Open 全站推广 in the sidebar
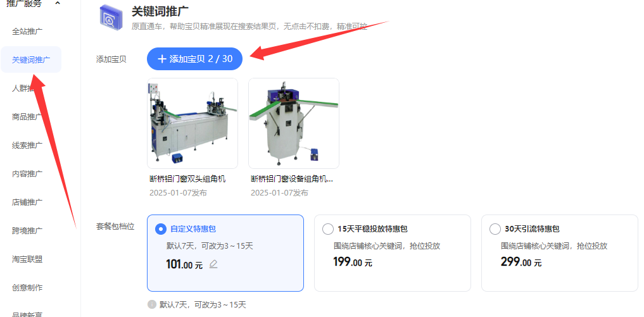 pyautogui.click(x=27, y=31)
